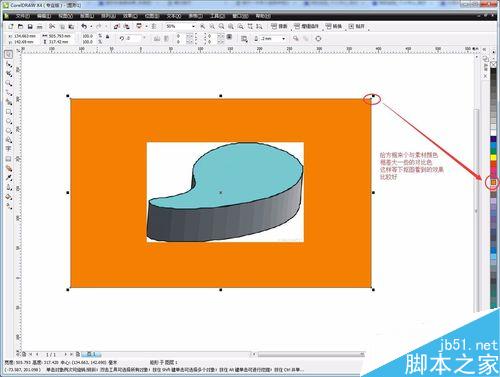Click the no-color X swatch in palette
This screenshot has height=377, width=500.
[x=493, y=65]
